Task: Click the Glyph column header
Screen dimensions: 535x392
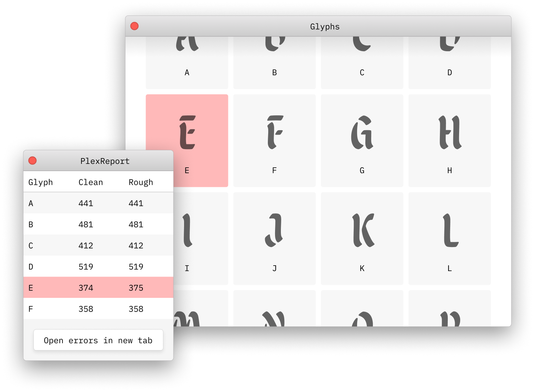Action: click(41, 182)
